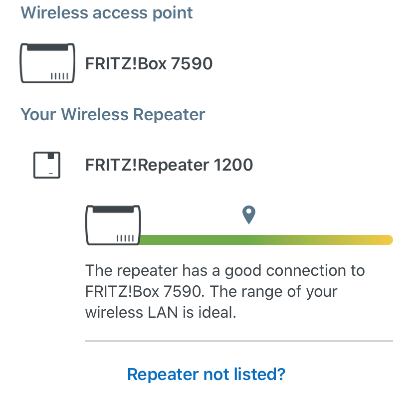Click the words 'wireless LAN is ideal'
Image resolution: width=413 pixels, height=404 pixels.
[x=161, y=313]
